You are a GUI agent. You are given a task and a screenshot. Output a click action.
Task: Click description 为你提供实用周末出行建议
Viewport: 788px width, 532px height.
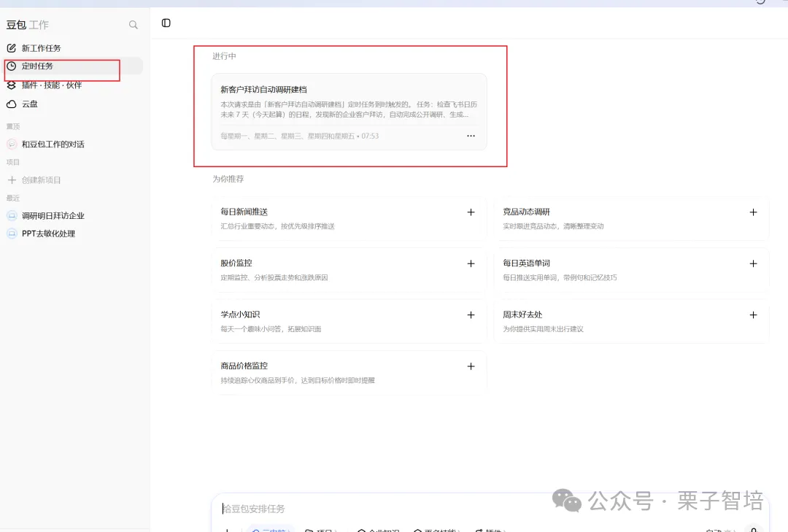coord(544,329)
